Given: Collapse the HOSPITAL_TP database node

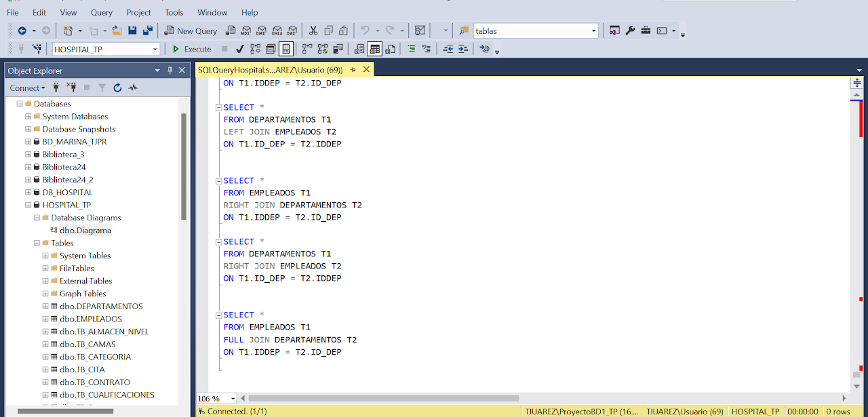Looking at the screenshot, I should coord(28,205).
